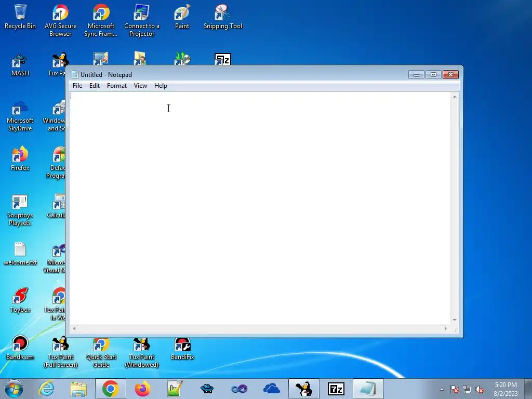
Task: Click the Notepad icon in the title bar
Action: point(75,75)
